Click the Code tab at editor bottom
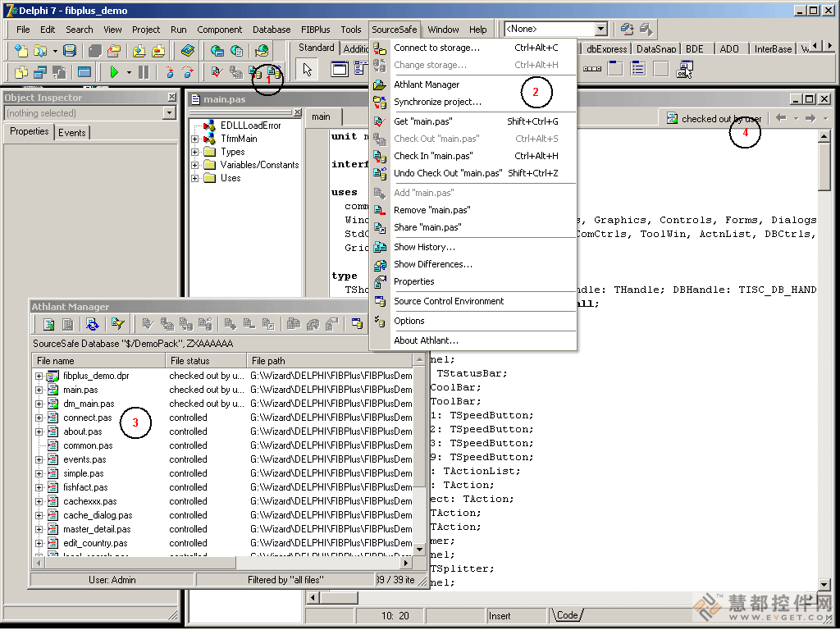840x630 pixels. click(x=567, y=615)
